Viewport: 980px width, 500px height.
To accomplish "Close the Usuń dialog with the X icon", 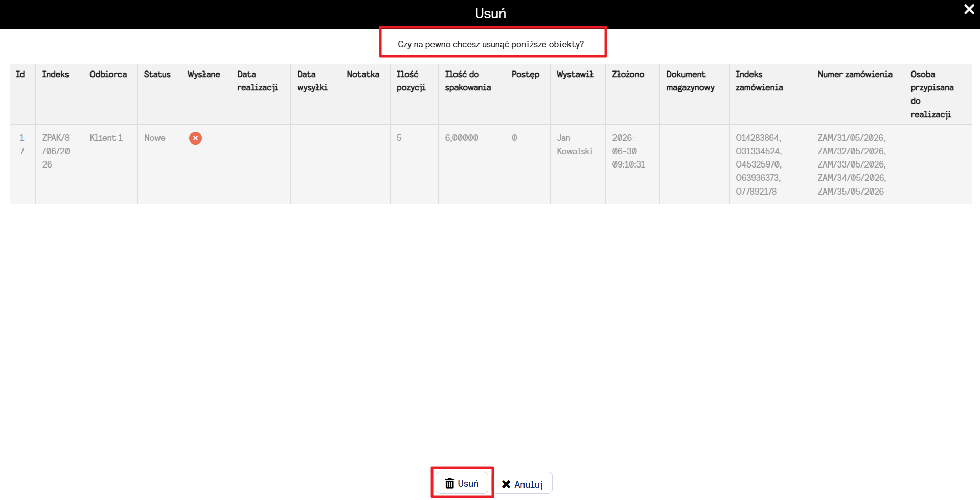I will 969,9.
